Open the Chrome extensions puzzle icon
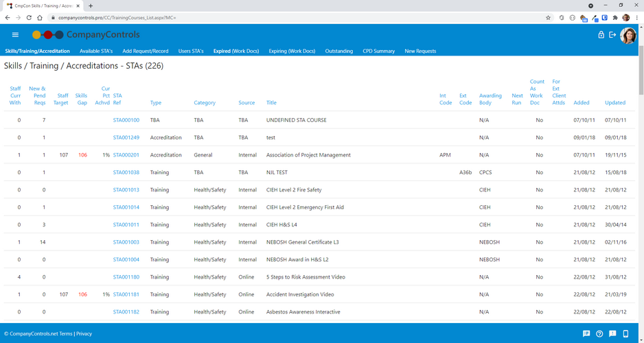This screenshot has width=644, height=343. coord(615,18)
